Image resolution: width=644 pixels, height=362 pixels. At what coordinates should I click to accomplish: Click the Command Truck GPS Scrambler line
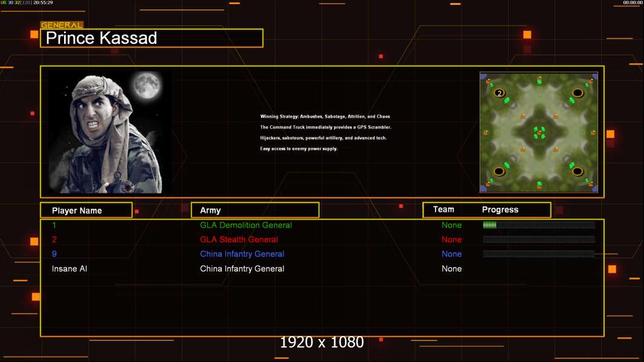325,127
